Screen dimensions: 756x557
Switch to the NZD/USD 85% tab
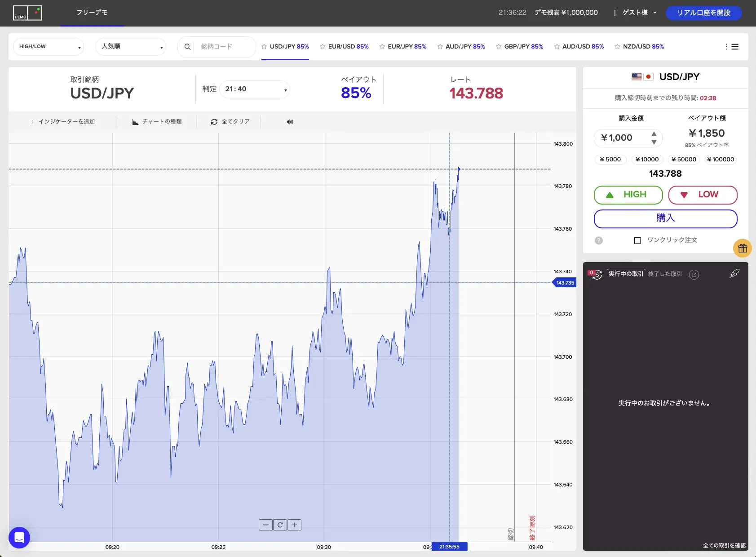(643, 47)
